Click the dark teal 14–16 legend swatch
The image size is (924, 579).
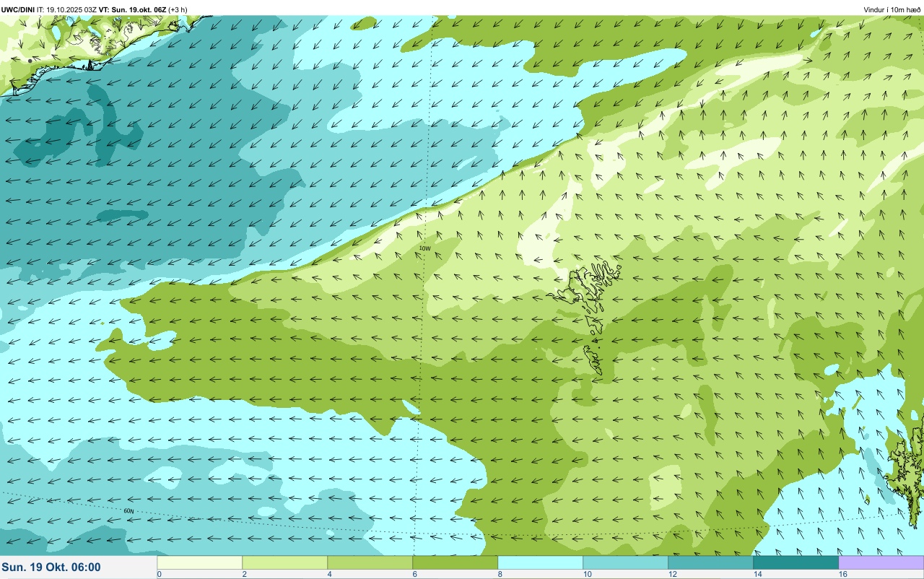pos(796,562)
